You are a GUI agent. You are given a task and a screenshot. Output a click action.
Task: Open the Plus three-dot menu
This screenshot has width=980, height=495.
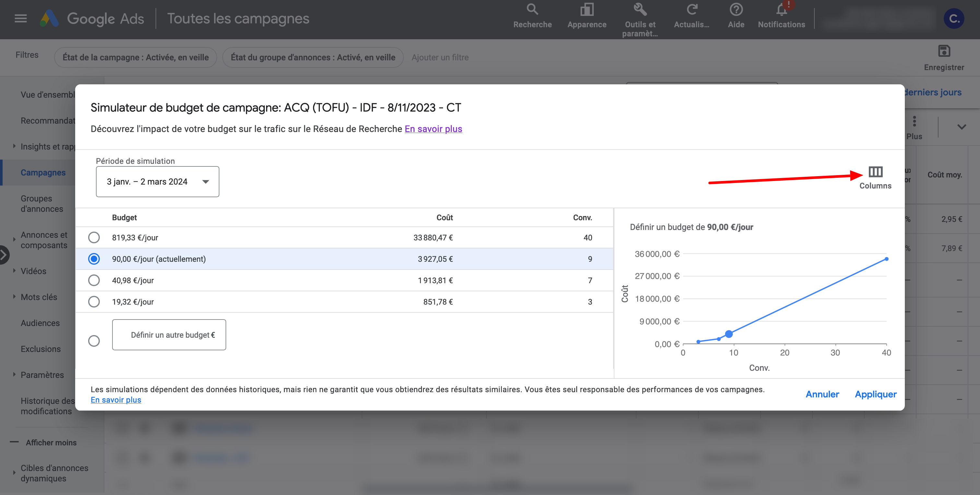coord(914,128)
